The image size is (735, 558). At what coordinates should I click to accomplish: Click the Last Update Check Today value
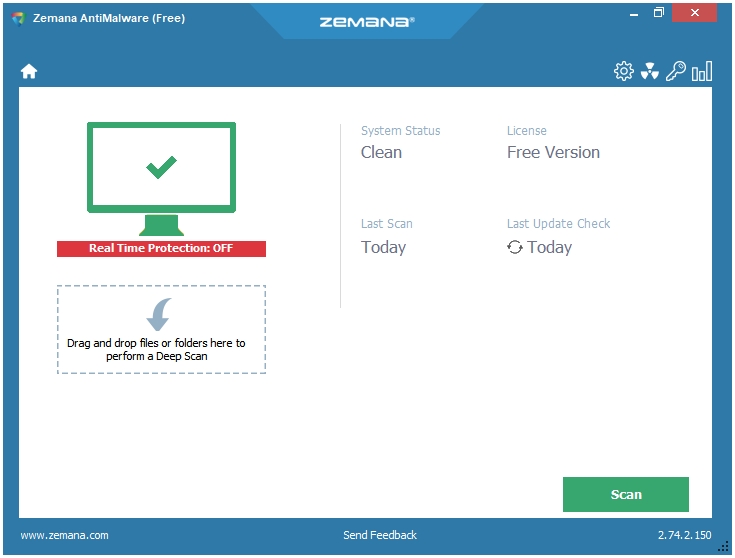click(549, 247)
